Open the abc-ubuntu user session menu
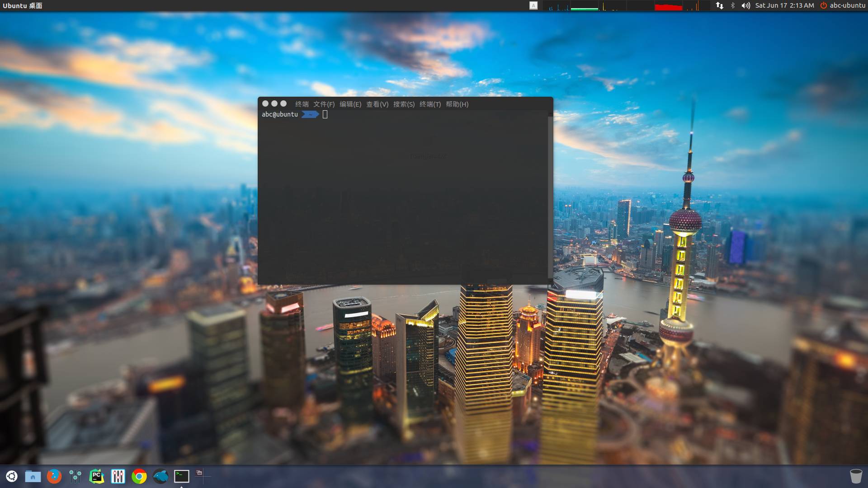Screen dimensions: 868x488 (847, 5)
